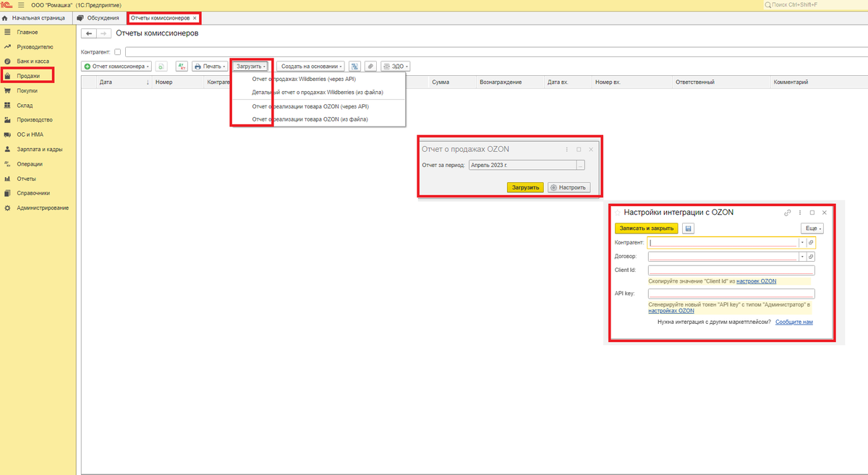This screenshot has width=868, height=475.
Task: Open Контрагент field open-form icon in OZON settings
Action: tap(811, 243)
